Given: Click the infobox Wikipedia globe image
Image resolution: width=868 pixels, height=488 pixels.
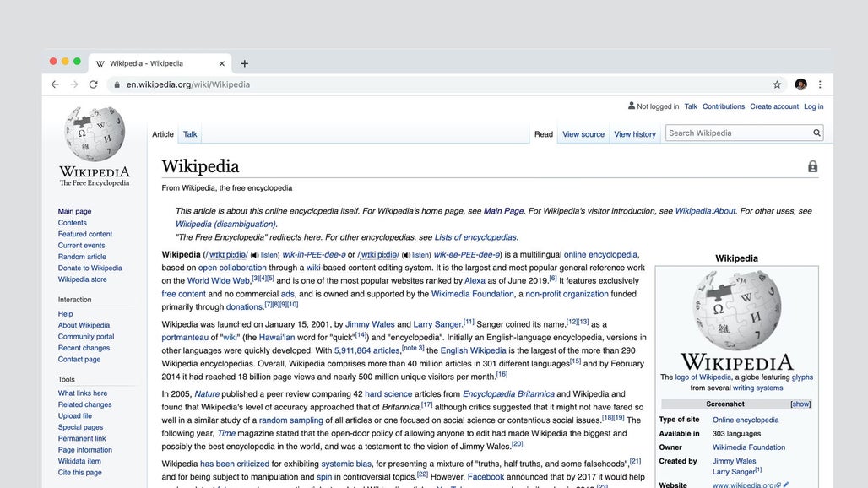Looking at the screenshot, I should (x=736, y=311).
